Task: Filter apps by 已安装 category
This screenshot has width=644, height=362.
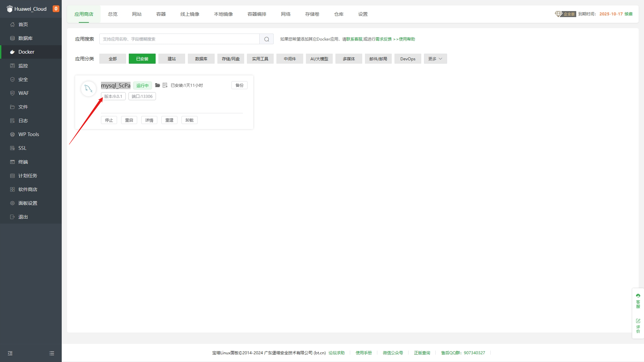Action: click(x=142, y=59)
